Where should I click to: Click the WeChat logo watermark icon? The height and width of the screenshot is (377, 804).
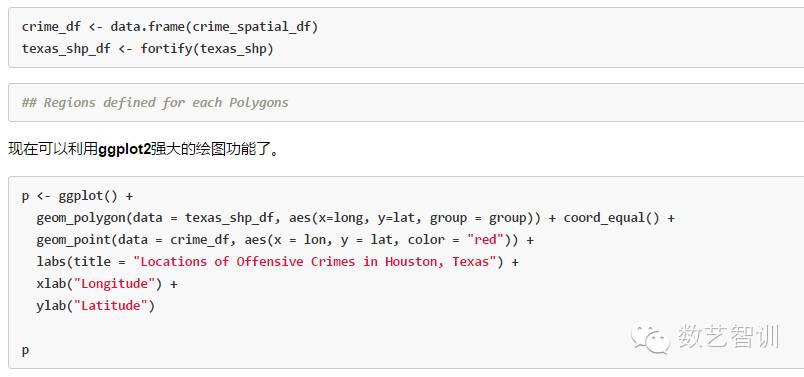[x=651, y=339]
